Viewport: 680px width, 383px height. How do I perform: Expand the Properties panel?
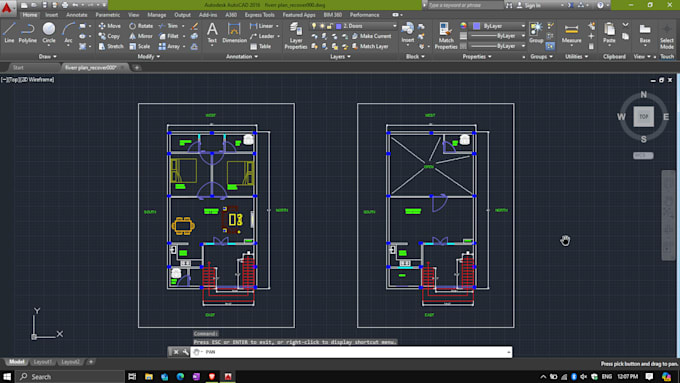(x=477, y=56)
